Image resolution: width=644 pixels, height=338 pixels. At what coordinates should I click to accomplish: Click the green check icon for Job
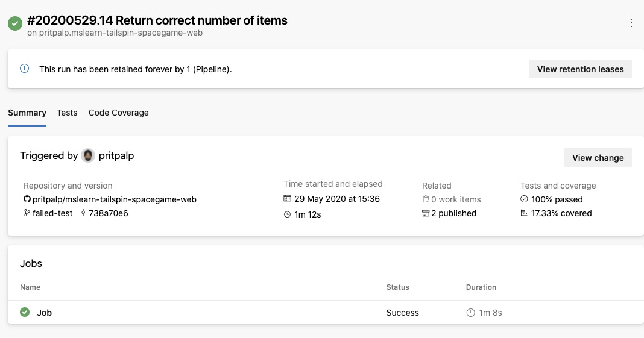(25, 312)
